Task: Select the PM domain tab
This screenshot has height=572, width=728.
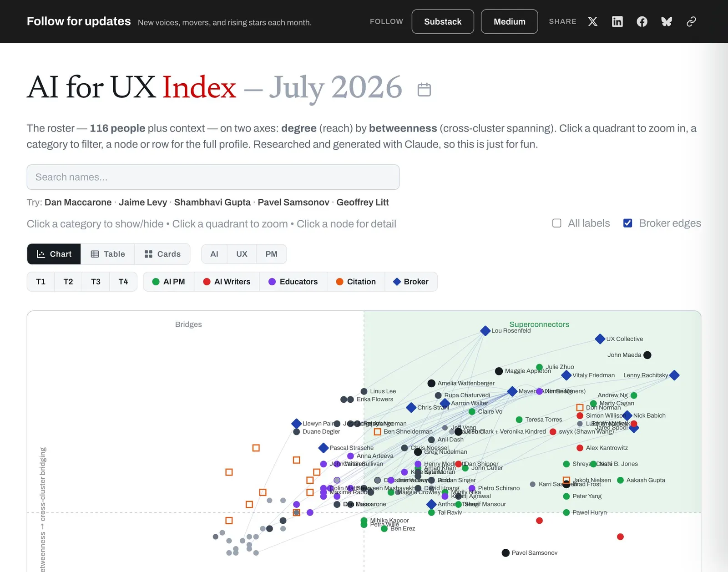Action: click(271, 254)
